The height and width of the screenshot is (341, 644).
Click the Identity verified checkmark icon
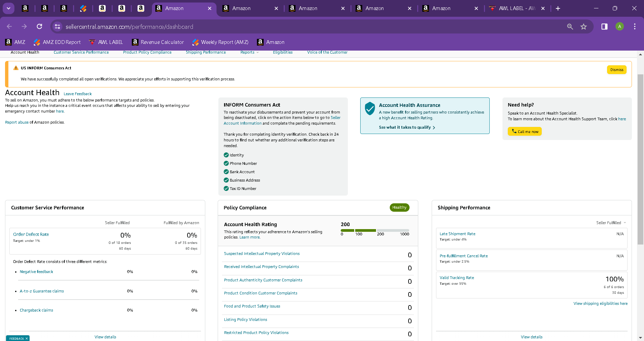tap(226, 155)
